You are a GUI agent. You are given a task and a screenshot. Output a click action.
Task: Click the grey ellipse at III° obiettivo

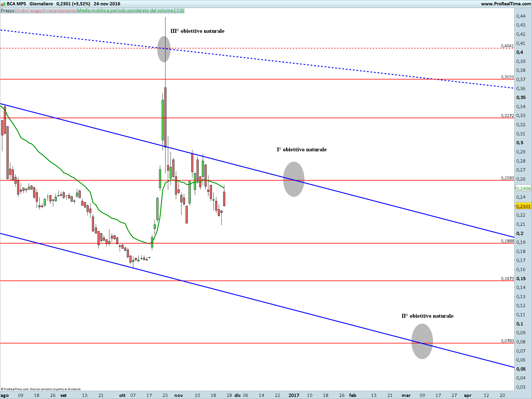click(x=164, y=49)
